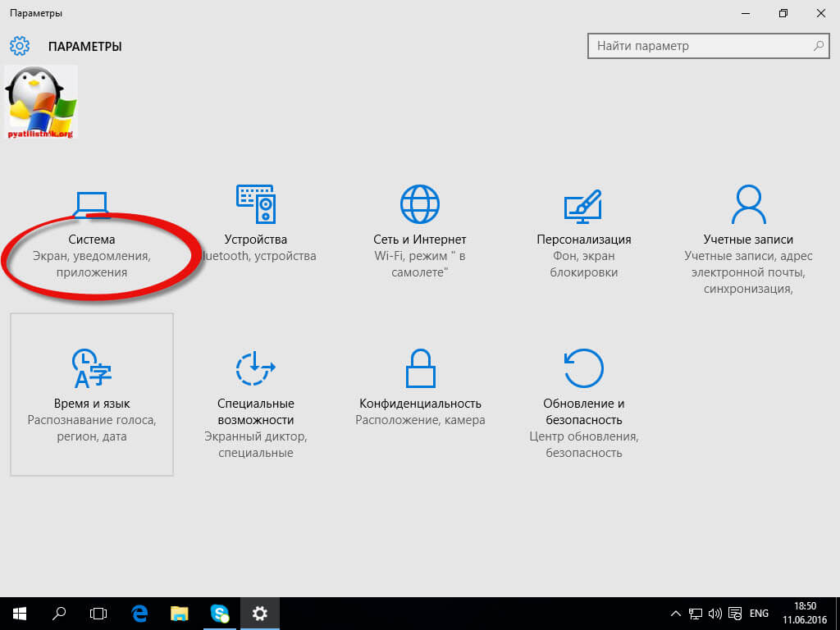Open Обновление и безопасность refresh icon
The width and height of the screenshot is (840, 630).
(584, 367)
